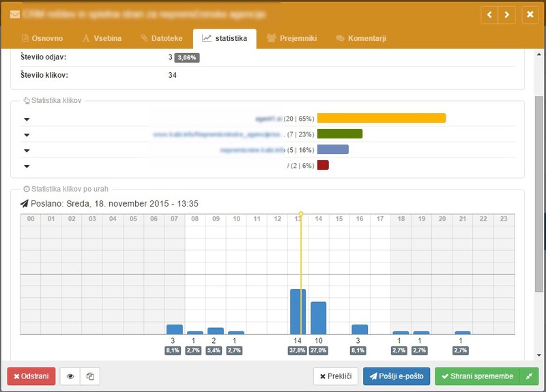Expand the link row with 5 | 16%
Viewport: 546px width, 392px height.
click(27, 150)
